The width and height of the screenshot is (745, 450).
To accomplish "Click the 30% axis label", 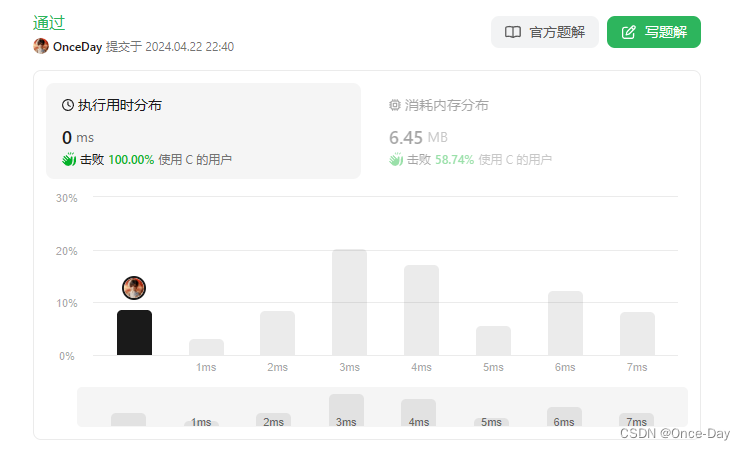I will 67,198.
